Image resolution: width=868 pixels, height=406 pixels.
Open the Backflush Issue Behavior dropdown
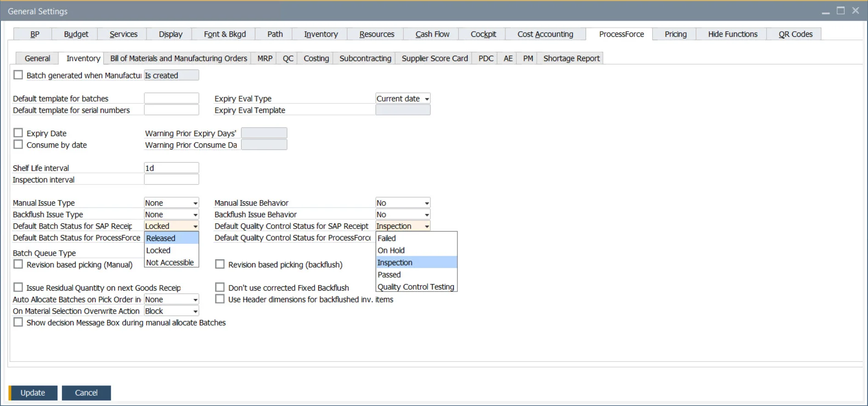[x=403, y=214]
